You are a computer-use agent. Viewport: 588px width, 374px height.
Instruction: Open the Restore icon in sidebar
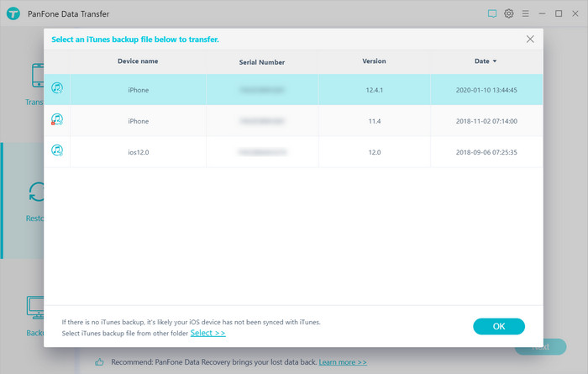click(37, 192)
